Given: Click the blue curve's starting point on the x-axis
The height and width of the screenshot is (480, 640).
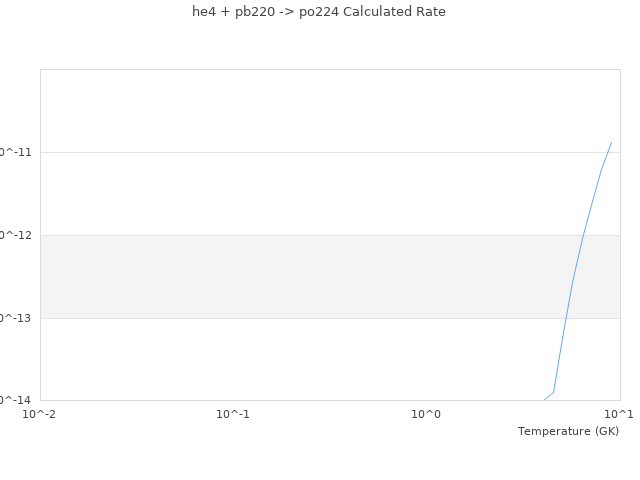Looking at the screenshot, I should [544, 400].
